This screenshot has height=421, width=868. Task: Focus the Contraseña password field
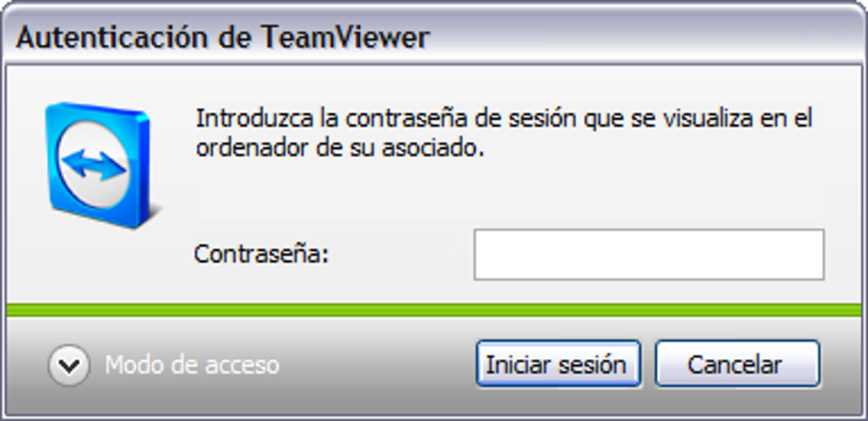649,254
